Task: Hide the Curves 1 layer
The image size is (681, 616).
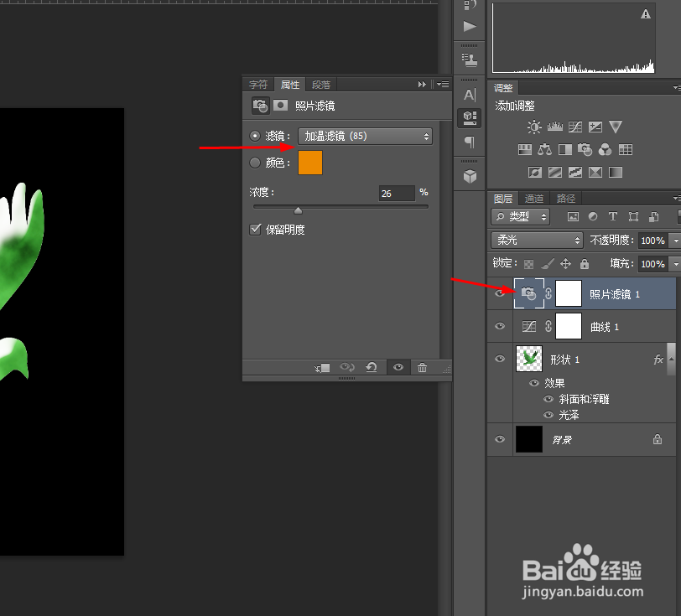Action: (x=500, y=326)
